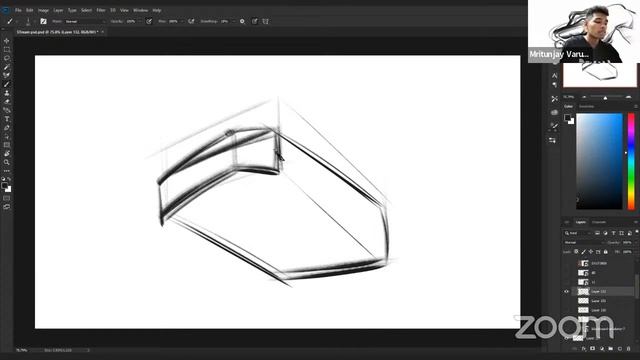Open the extra tools three-dot button
This screenshot has width=640, height=360.
[7, 171]
